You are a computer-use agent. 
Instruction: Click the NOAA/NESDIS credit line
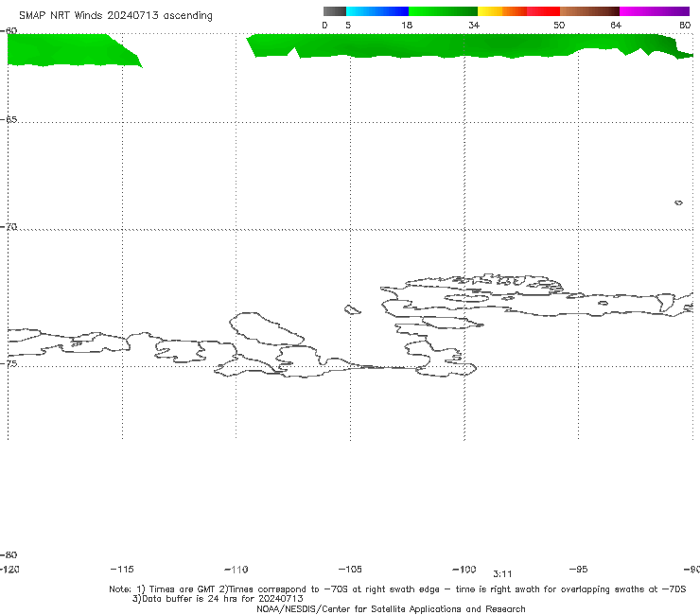click(x=391, y=608)
